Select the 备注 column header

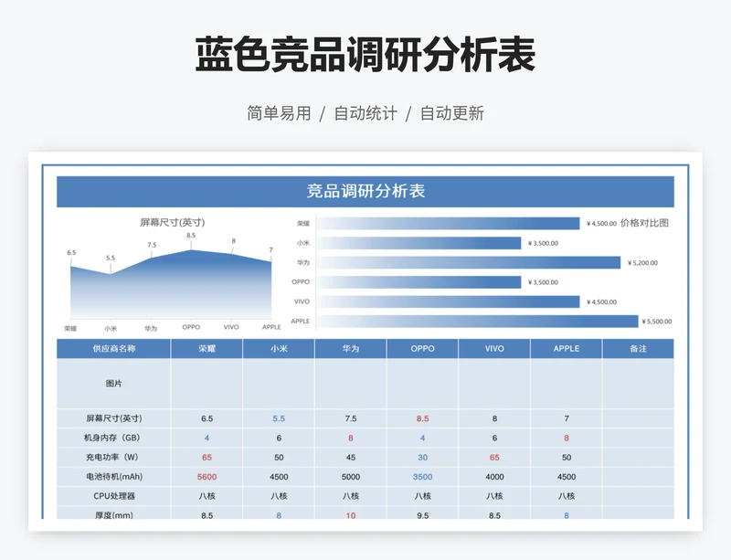coord(638,349)
